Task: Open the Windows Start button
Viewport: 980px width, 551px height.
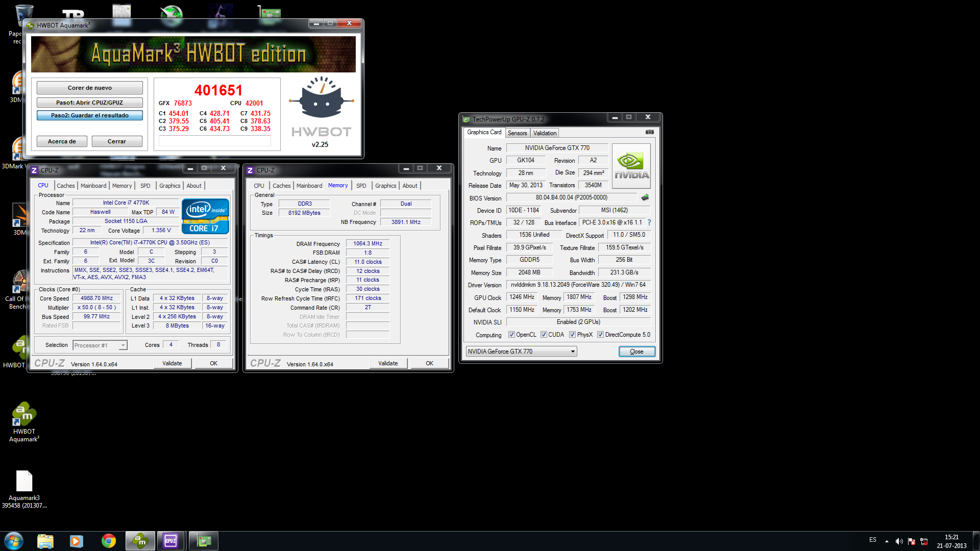Action: pyautogui.click(x=14, y=541)
